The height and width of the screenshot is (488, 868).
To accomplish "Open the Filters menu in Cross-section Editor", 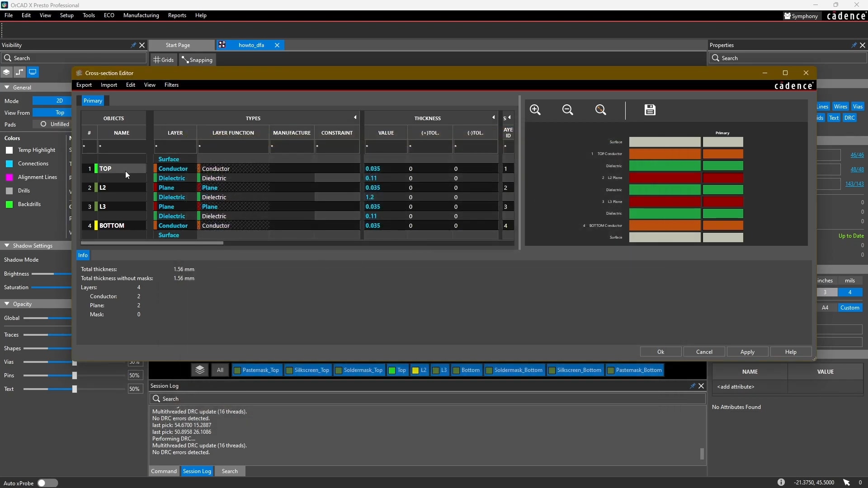I will click(171, 85).
